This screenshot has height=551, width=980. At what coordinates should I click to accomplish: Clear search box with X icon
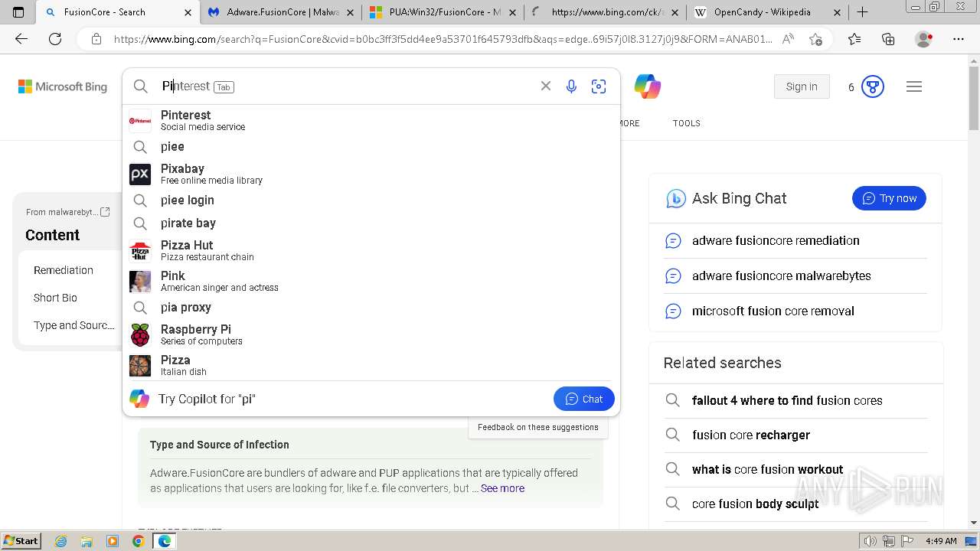(x=546, y=86)
